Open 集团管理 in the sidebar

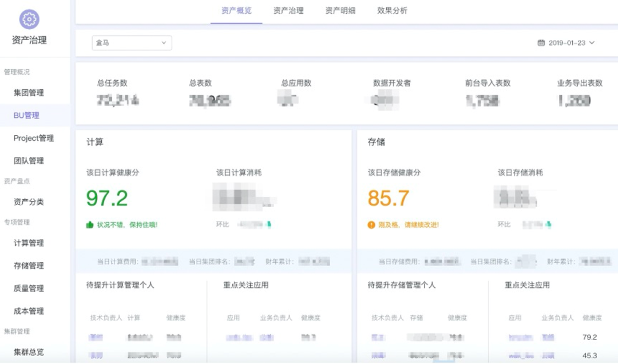tap(29, 93)
